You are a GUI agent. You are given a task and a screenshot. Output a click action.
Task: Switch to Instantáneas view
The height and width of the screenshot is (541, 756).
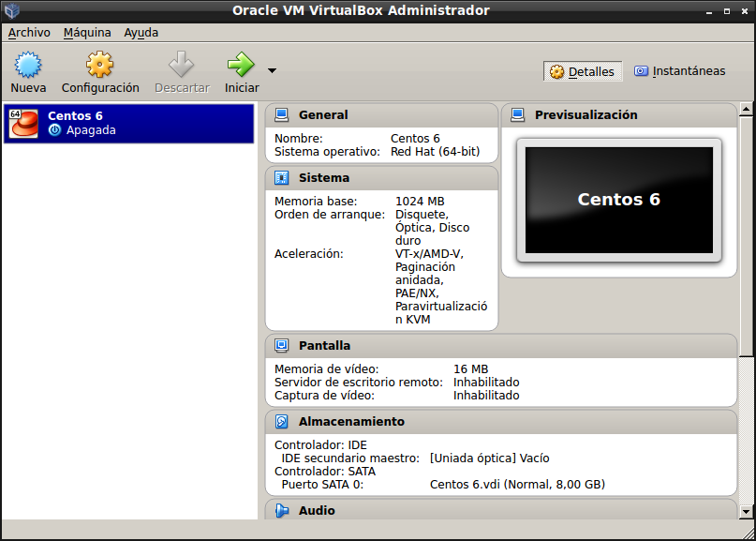679,71
